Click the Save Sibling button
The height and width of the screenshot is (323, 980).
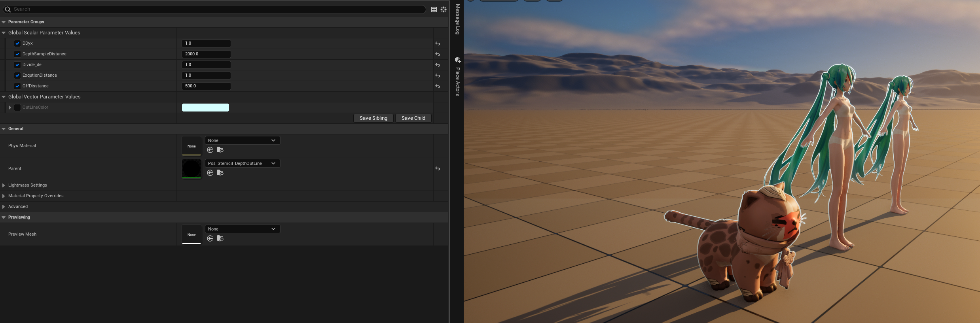(373, 118)
